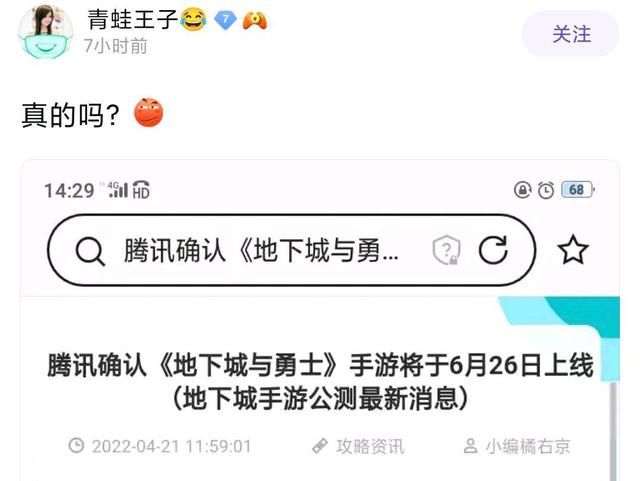This screenshot has height=481, width=640.
Task: Tap the search magnifier icon
Action: pos(90,250)
